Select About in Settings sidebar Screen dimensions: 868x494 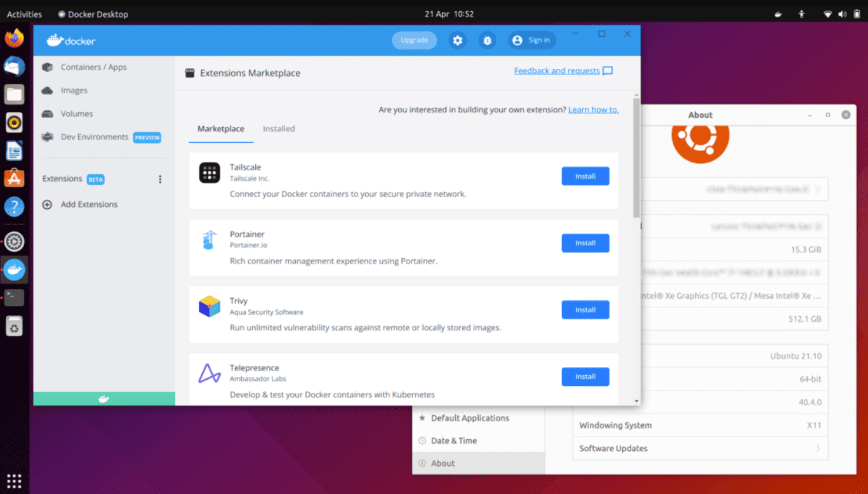pyautogui.click(x=479, y=463)
